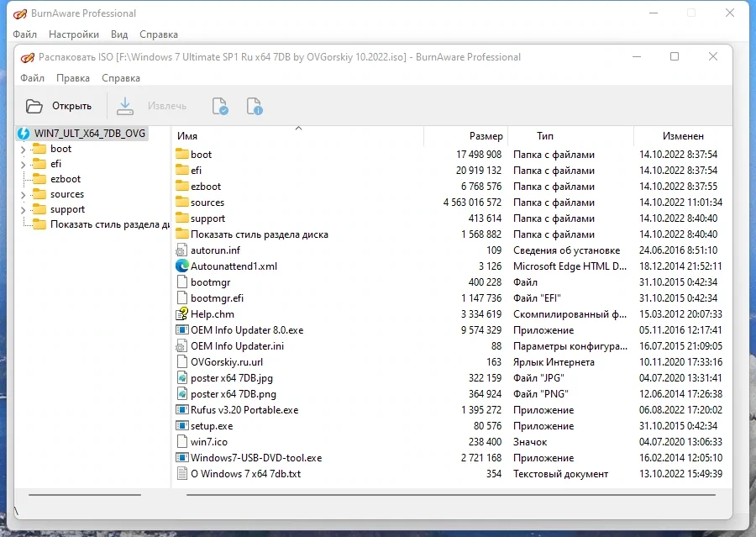The image size is (756, 537).
Task: Select the Rufus v3.20 Portable.exe icon
Action: [181, 409]
